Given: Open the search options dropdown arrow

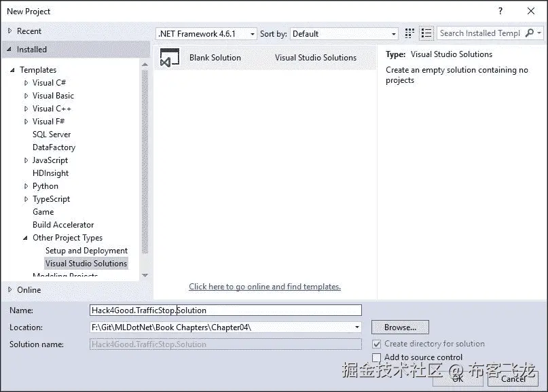Looking at the screenshot, I should pyautogui.click(x=539, y=33).
